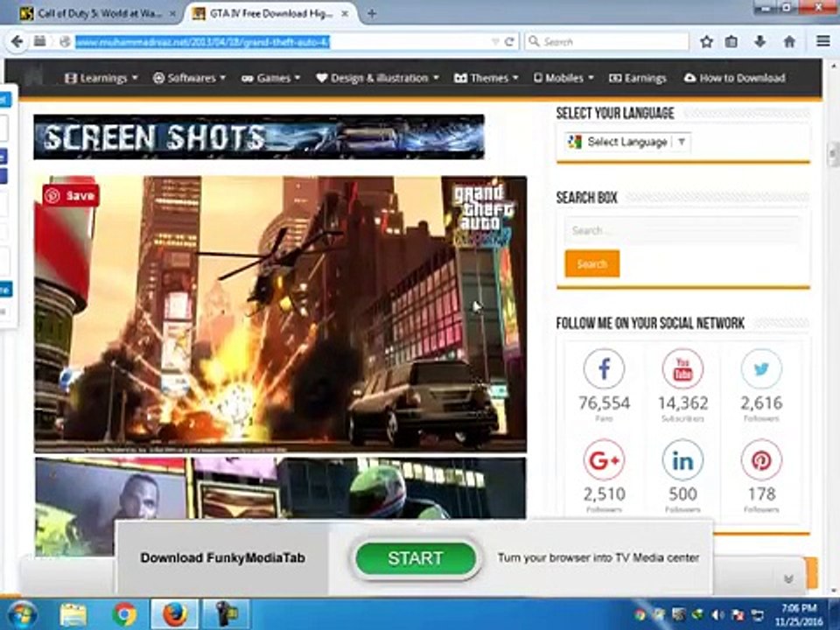The width and height of the screenshot is (840, 630).
Task: Open the Google Plus social icon
Action: pos(604,459)
